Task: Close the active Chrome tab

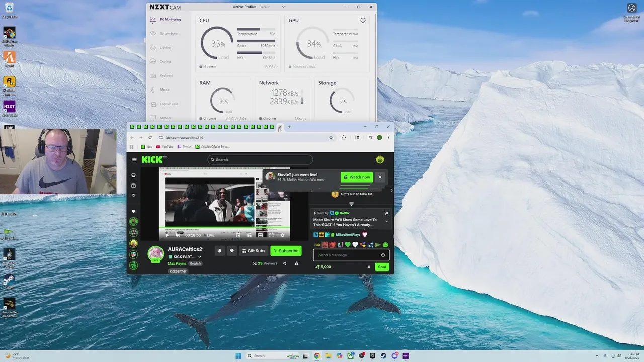Action: [x=280, y=127]
